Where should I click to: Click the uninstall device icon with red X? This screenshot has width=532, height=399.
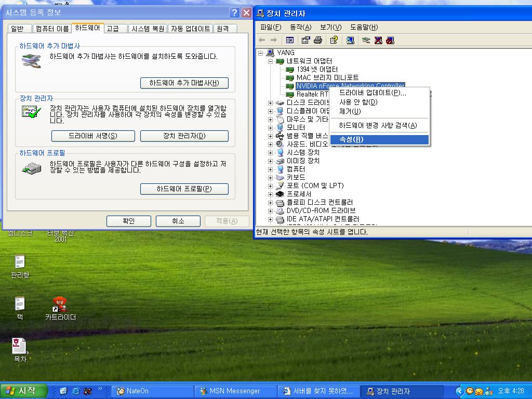coord(378,40)
